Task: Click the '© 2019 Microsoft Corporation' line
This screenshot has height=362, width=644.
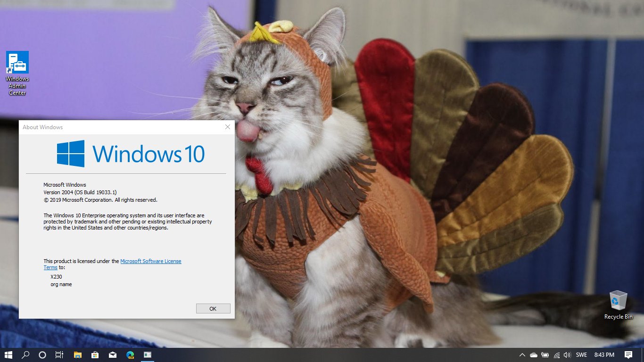Action: (100, 200)
